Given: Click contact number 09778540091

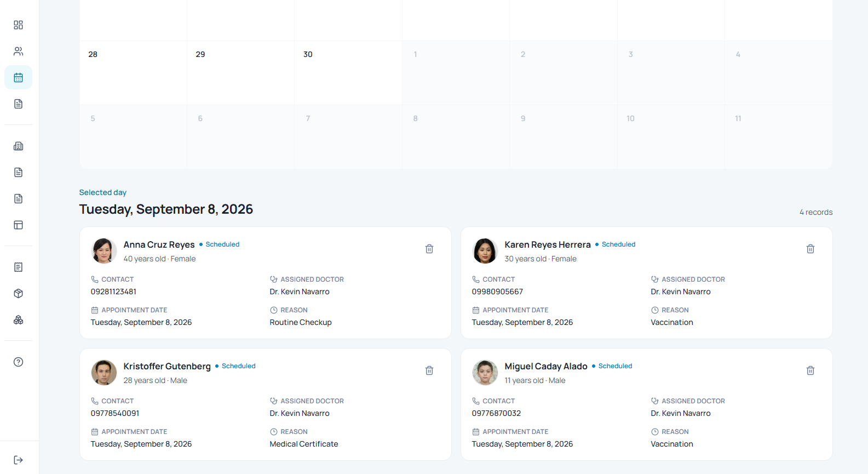Looking at the screenshot, I should (x=115, y=413).
